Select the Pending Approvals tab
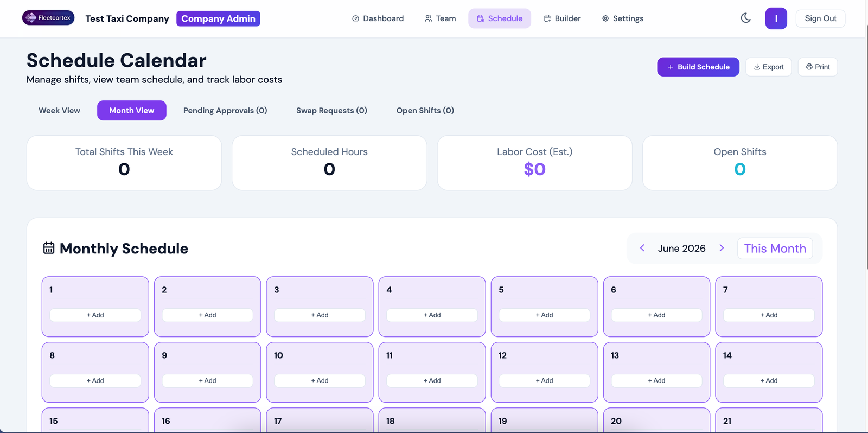The width and height of the screenshot is (868, 433). pyautogui.click(x=225, y=110)
